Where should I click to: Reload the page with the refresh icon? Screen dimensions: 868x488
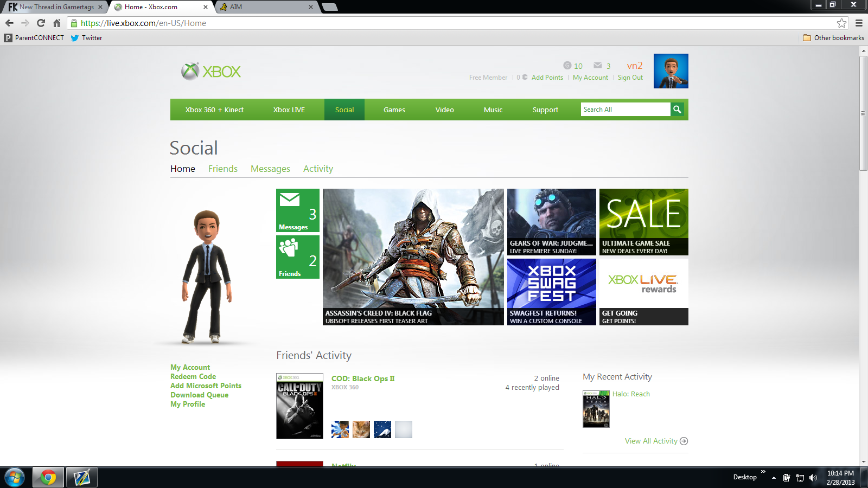[41, 23]
